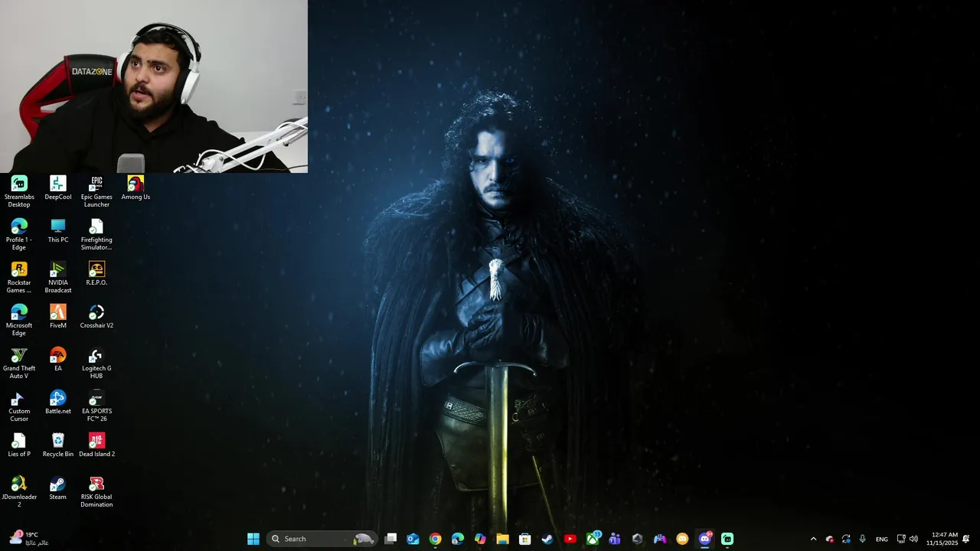Click the webcam overlay video
This screenshot has width=980, height=551.
154,86
